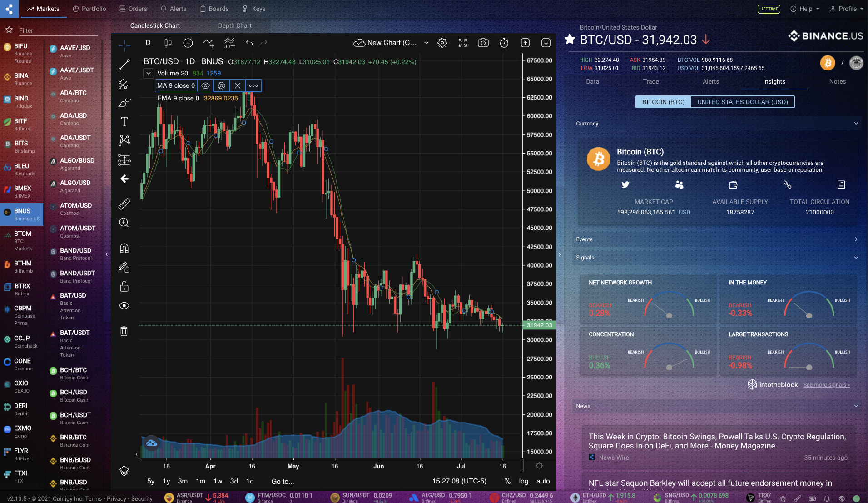Image resolution: width=868 pixels, height=503 pixels.
Task: Open MA 9 more options menu
Action: [x=253, y=85]
